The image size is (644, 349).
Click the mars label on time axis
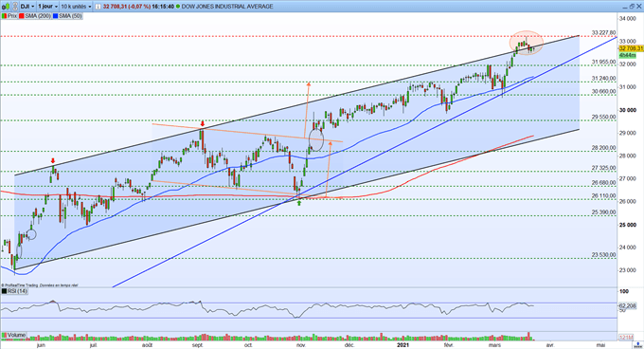click(494, 345)
